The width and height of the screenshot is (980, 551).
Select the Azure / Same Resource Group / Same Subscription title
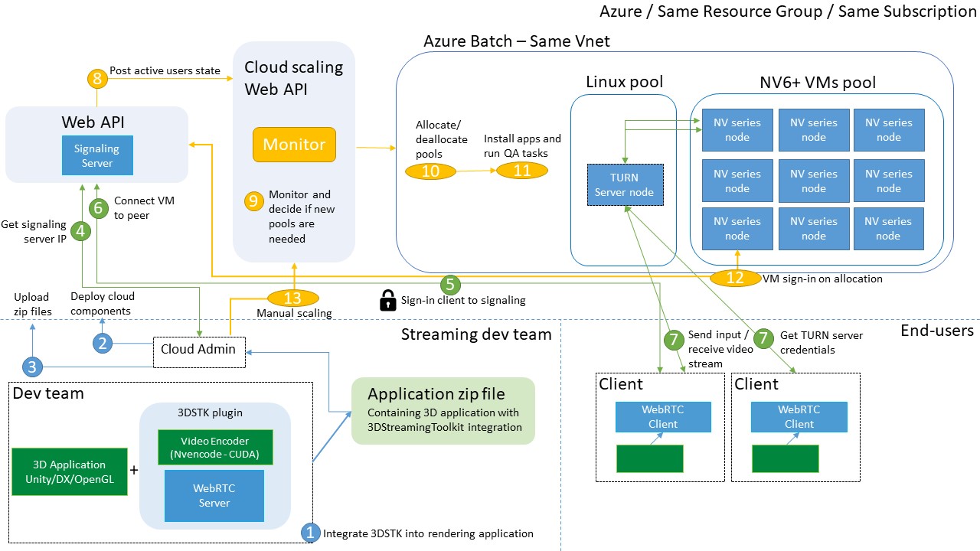788,11
